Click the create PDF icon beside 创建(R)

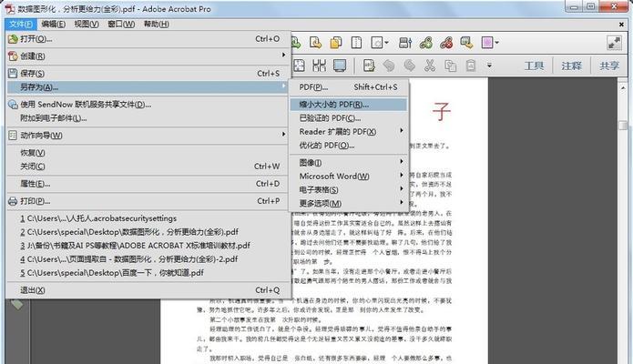click(13, 56)
